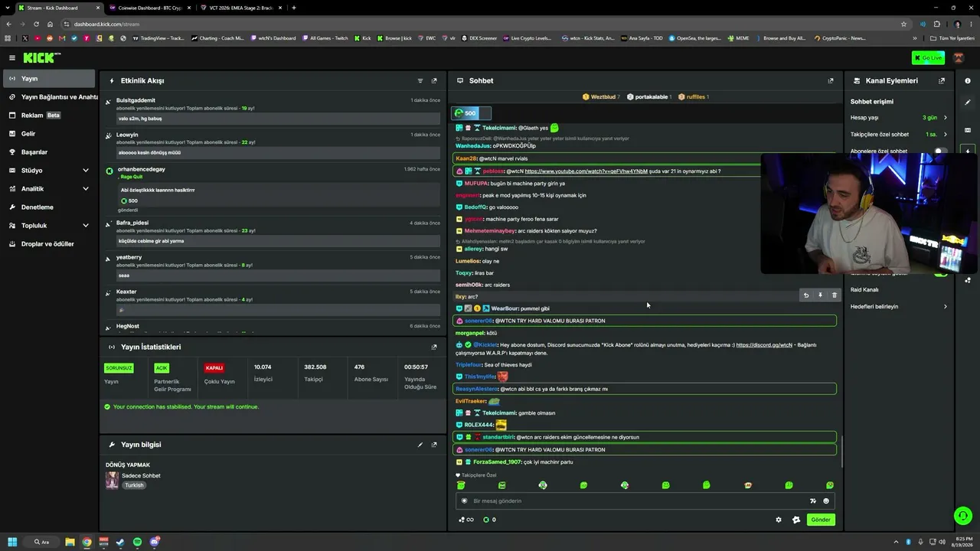
Task: Open the hamburger menu beside the Kick logo
Action: point(12,57)
